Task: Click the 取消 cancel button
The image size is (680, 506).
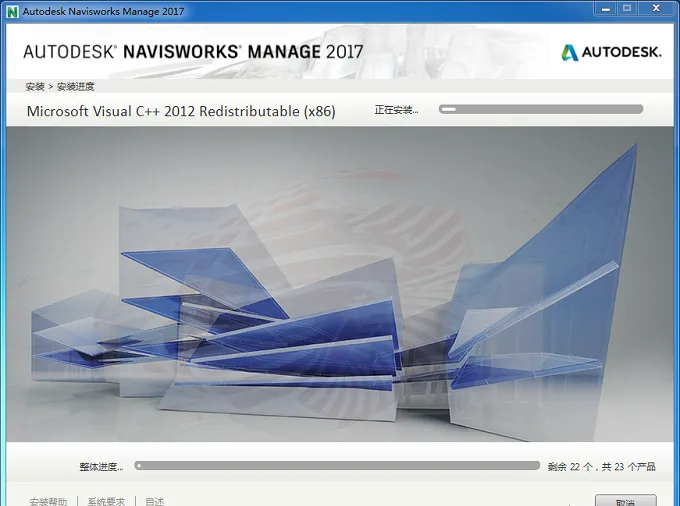Action: click(x=625, y=501)
